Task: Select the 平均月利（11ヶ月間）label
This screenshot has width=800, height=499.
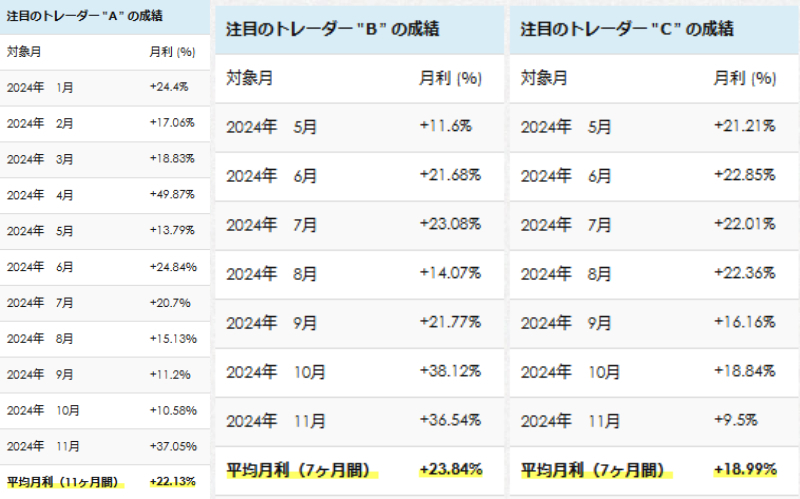Action: [x=63, y=482]
